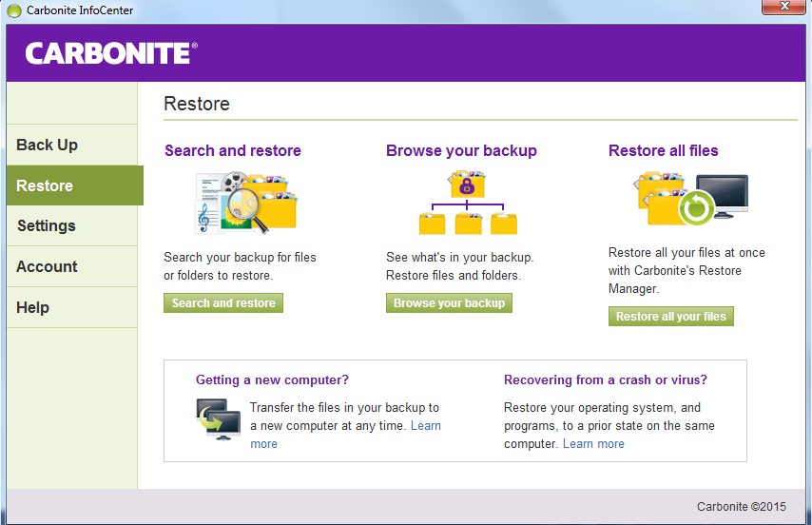812x525 pixels.
Task: Open Learn more link about new computer transfer
Action: tap(426, 425)
